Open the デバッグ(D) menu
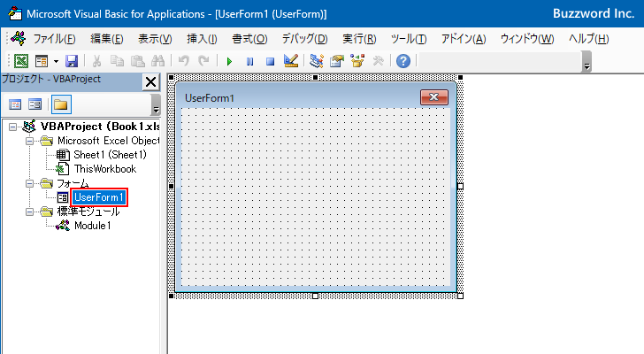 (x=304, y=39)
